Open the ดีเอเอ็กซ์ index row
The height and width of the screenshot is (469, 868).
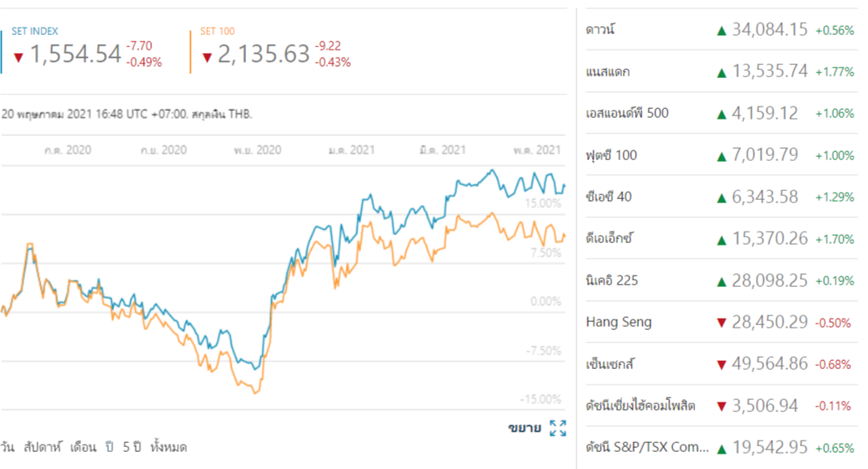(609, 239)
